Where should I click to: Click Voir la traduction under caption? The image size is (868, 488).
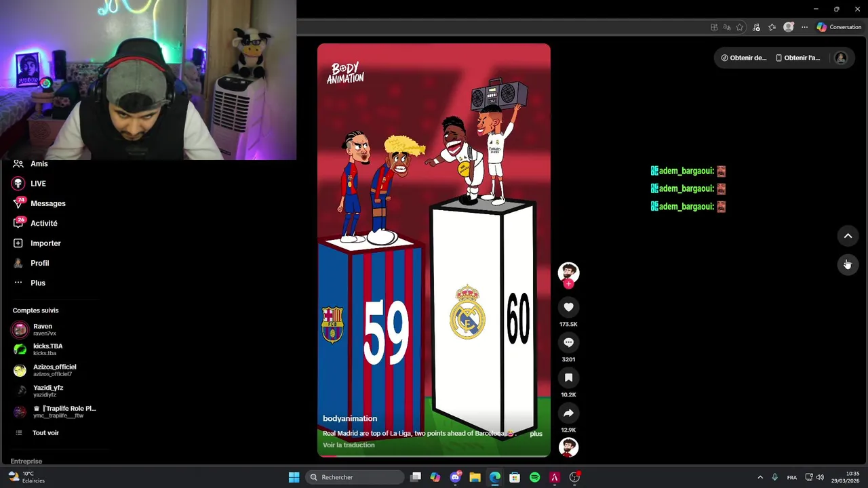tap(349, 445)
